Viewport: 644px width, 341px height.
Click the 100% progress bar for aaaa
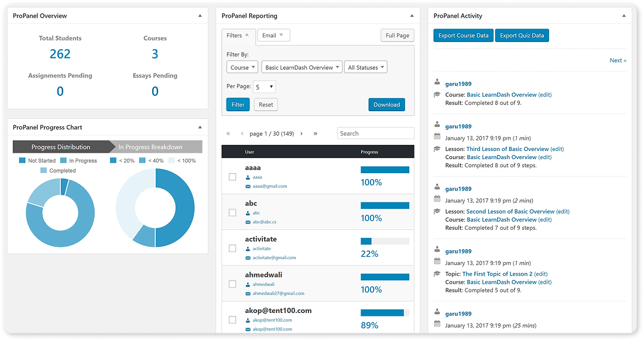coord(385,170)
